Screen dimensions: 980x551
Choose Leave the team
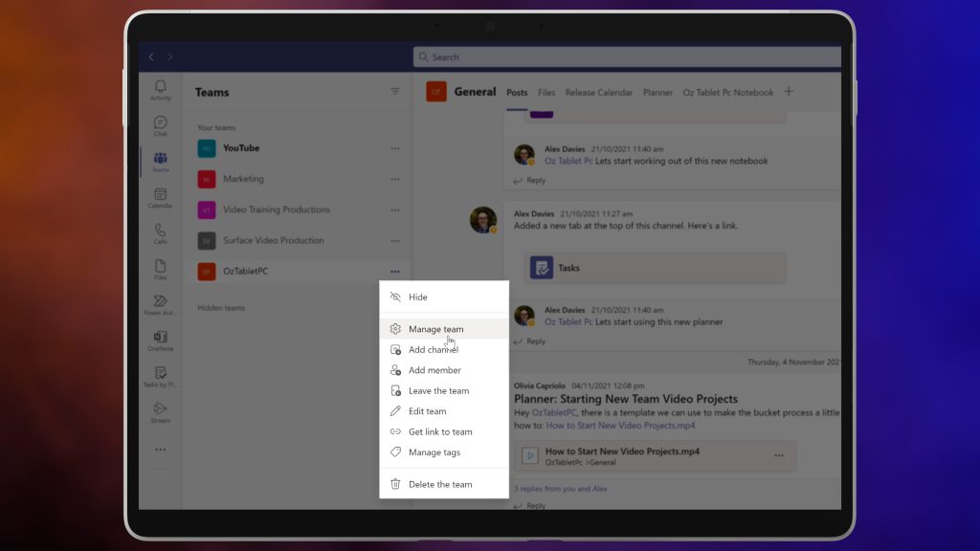click(x=444, y=391)
